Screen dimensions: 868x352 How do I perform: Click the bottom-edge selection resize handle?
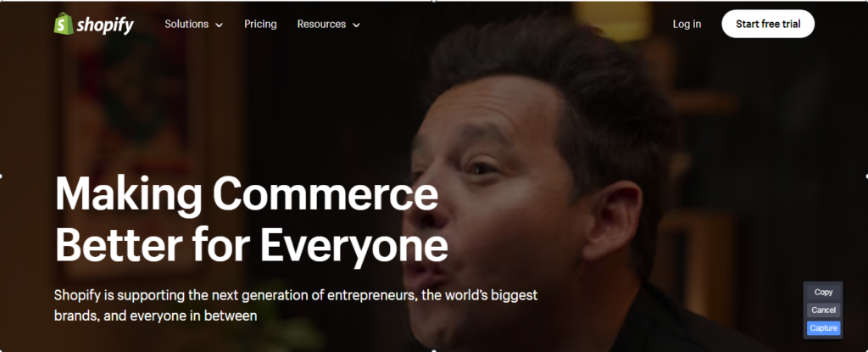(434, 350)
